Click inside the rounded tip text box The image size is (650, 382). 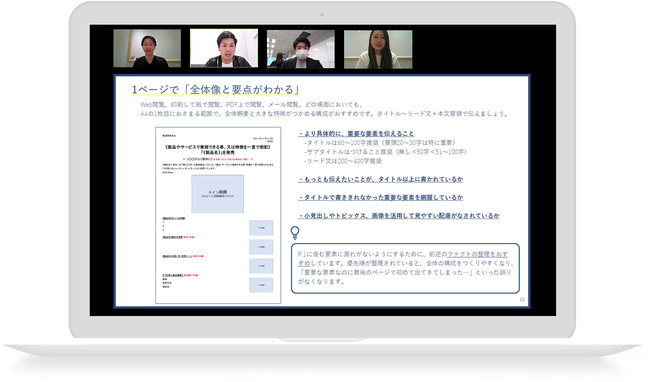coord(405,268)
